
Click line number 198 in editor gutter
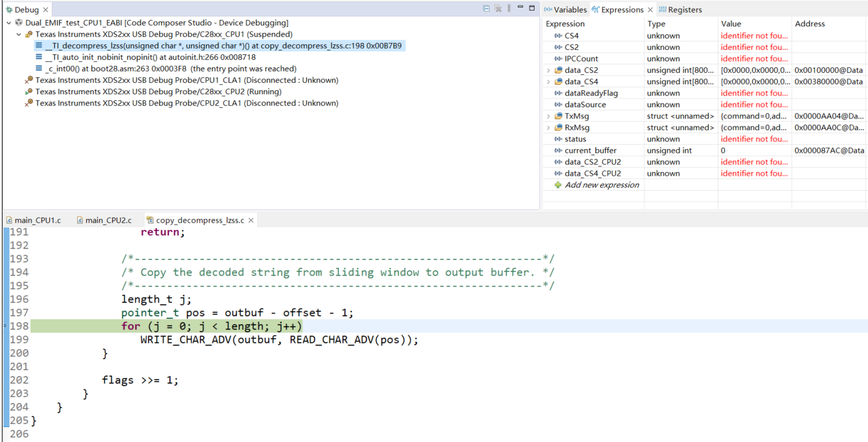[x=19, y=326]
